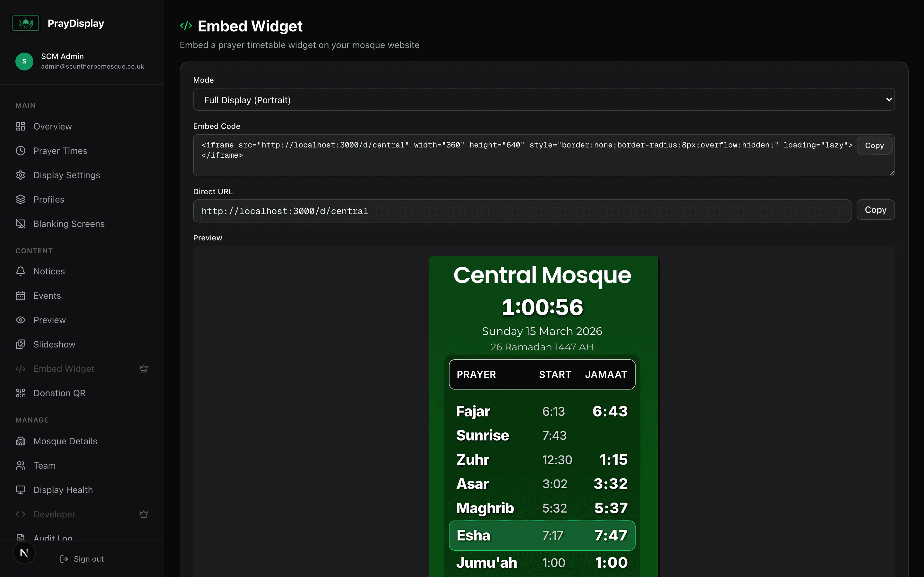Open the Team page
924x577 pixels.
[x=45, y=465]
